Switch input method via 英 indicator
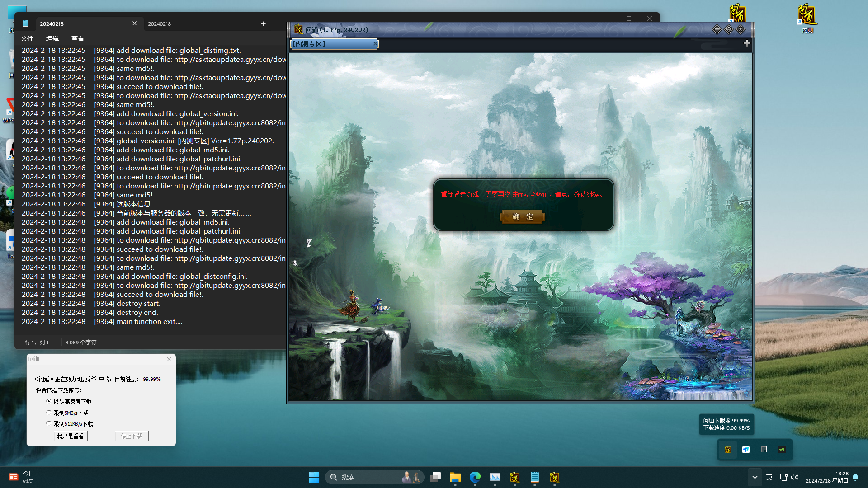The width and height of the screenshot is (868, 488). (769, 477)
